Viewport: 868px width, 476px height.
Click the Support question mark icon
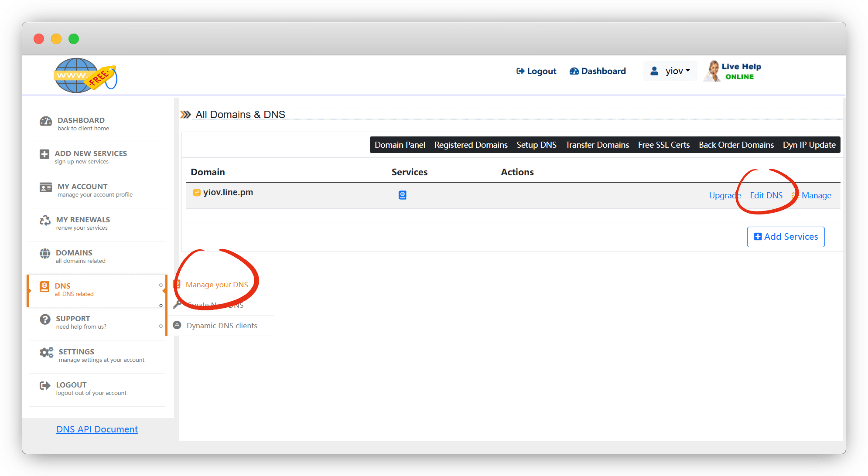pyautogui.click(x=45, y=320)
